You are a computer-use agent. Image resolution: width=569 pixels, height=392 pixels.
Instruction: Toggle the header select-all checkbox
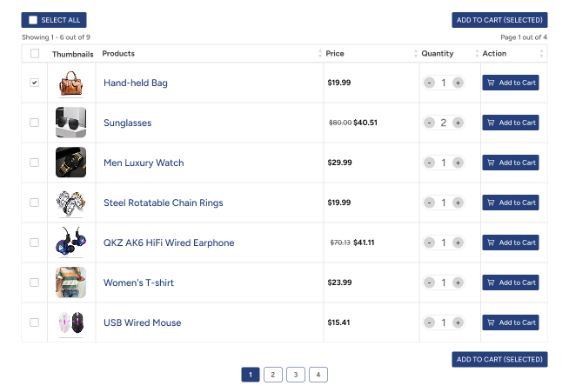click(x=35, y=54)
